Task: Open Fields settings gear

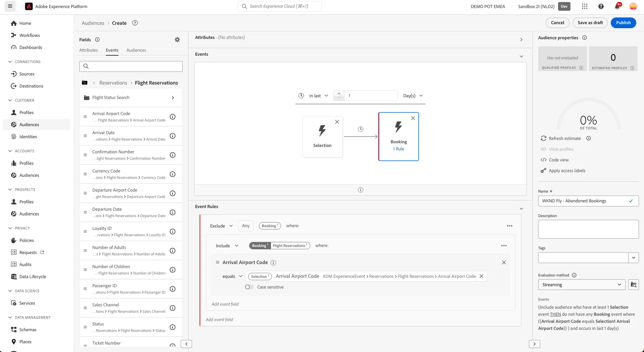Action: pos(177,40)
